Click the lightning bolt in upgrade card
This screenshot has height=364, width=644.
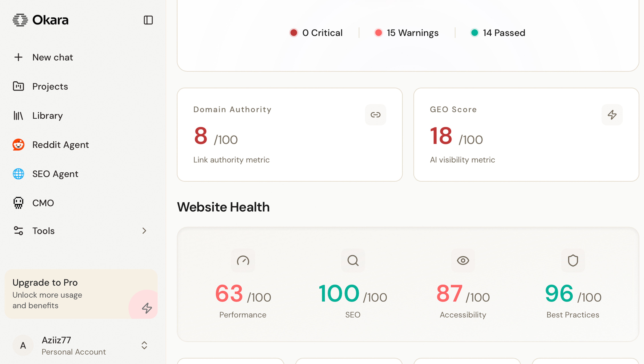point(147,308)
